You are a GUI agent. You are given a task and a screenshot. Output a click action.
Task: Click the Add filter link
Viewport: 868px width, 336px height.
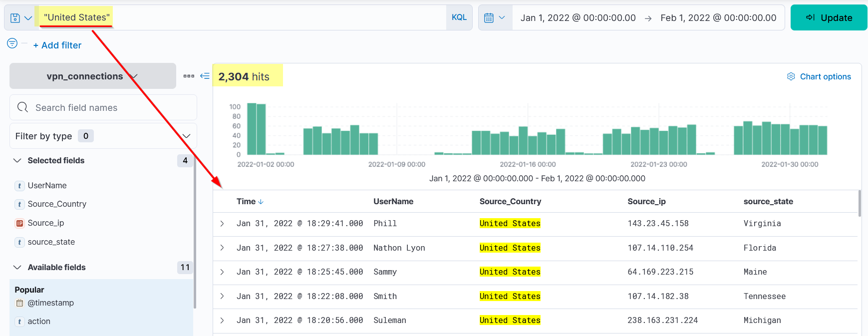(57, 45)
